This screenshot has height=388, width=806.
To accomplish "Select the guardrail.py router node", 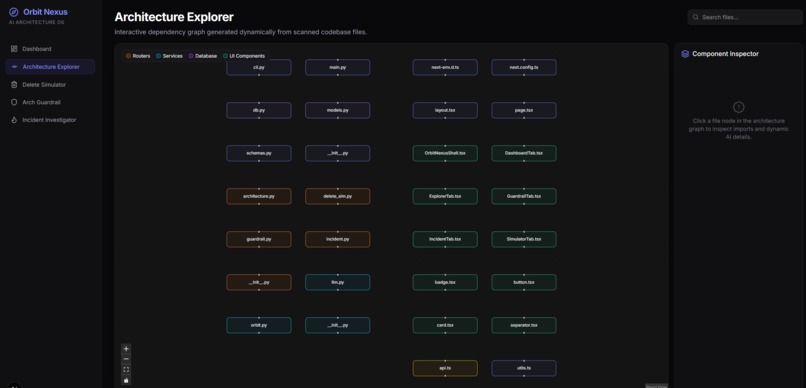I will pos(259,239).
